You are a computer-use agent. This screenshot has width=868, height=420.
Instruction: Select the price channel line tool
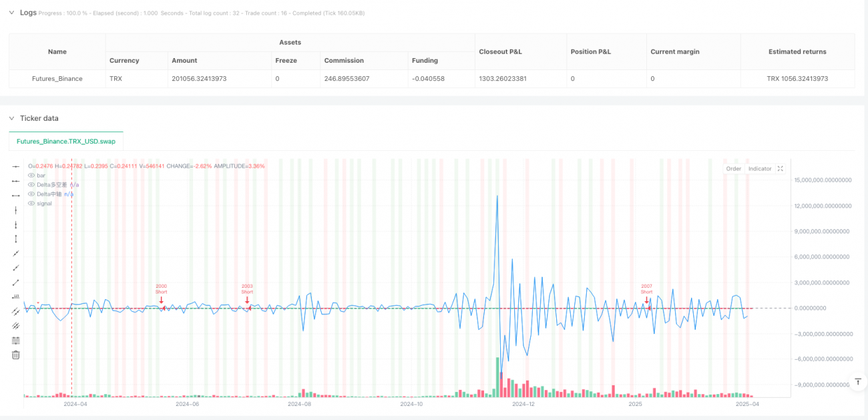[16, 311]
